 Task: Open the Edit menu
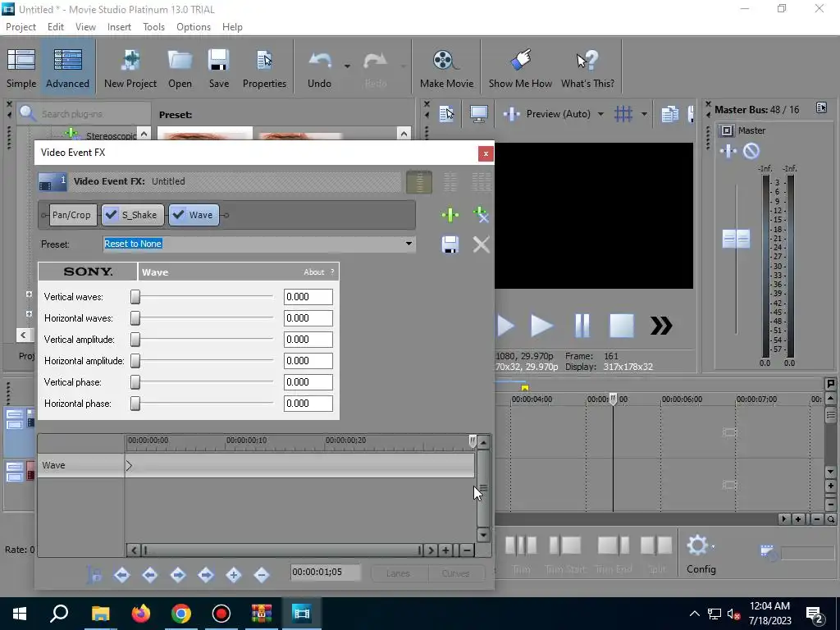55,27
